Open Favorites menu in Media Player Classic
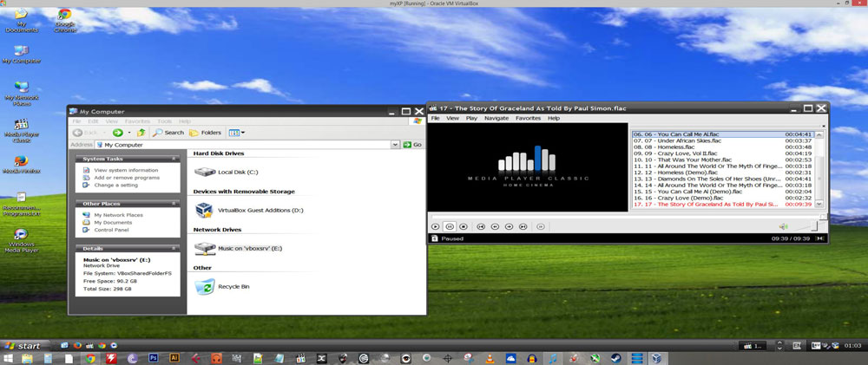Image resolution: width=868 pixels, height=365 pixels. point(528,119)
